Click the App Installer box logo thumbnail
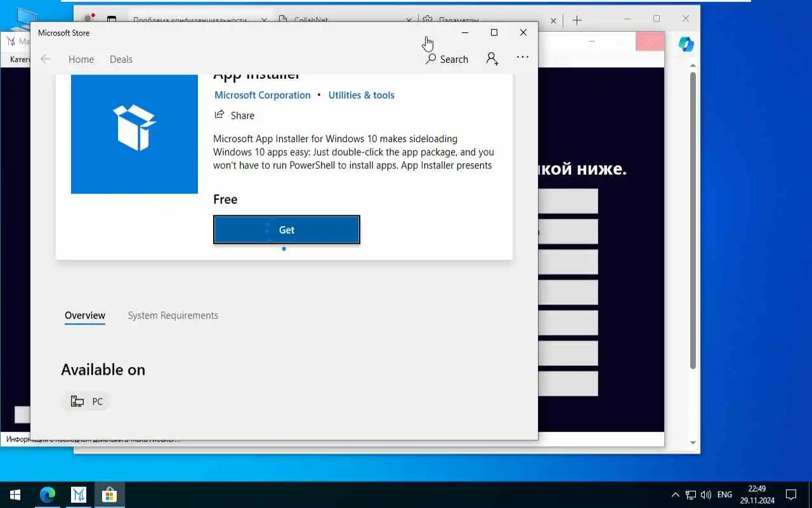812x508 pixels. click(134, 134)
